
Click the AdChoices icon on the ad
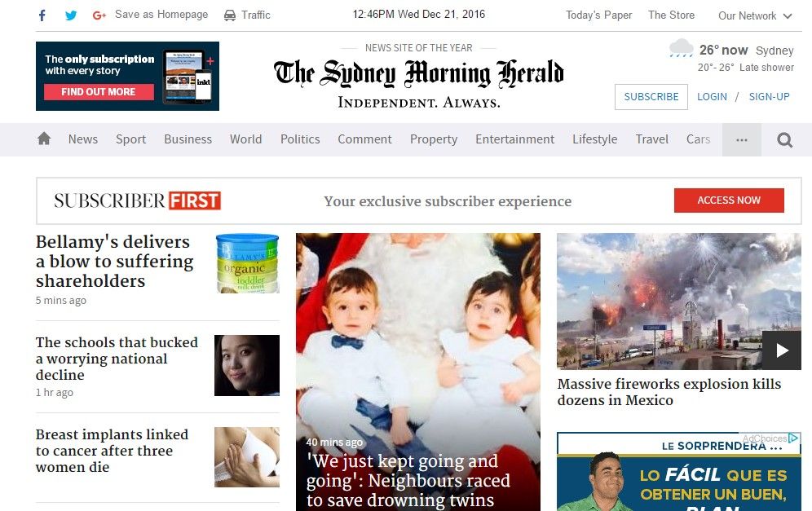tap(792, 438)
